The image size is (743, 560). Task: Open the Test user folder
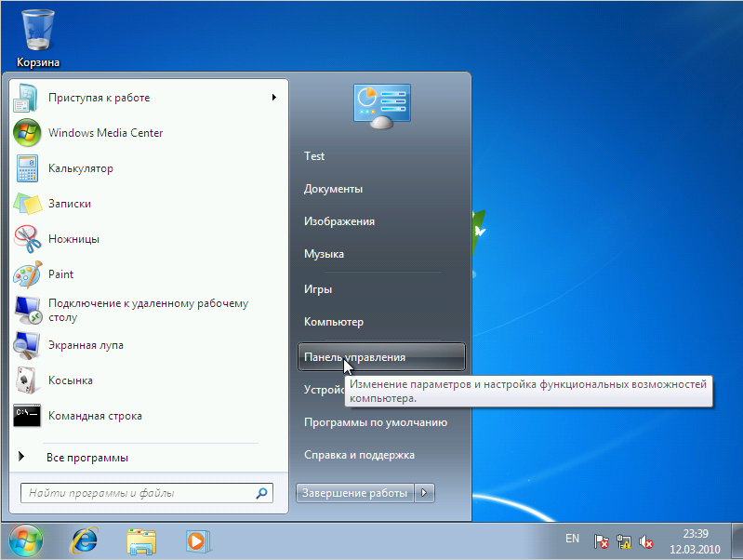click(314, 156)
